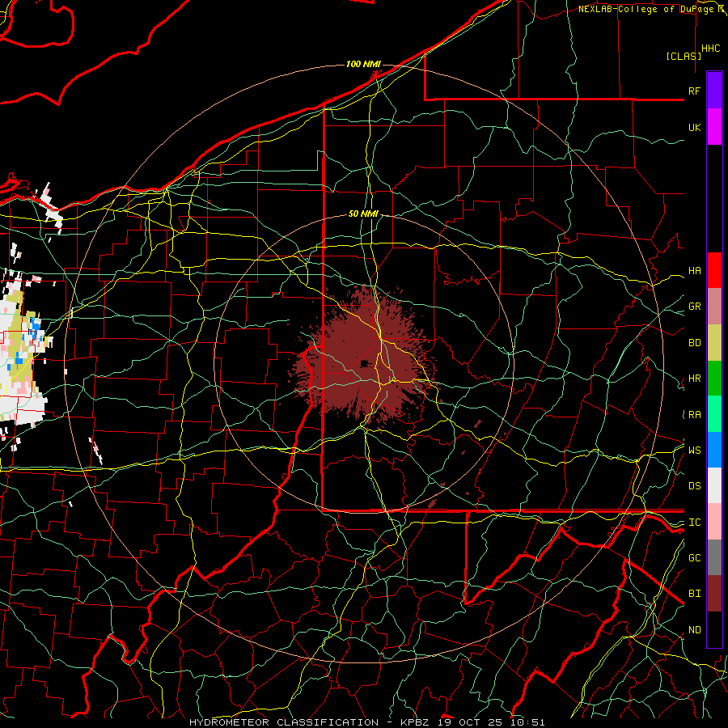Screen dimensions: 728x728
Task: Select the GR legend color block
Action: coord(714,307)
